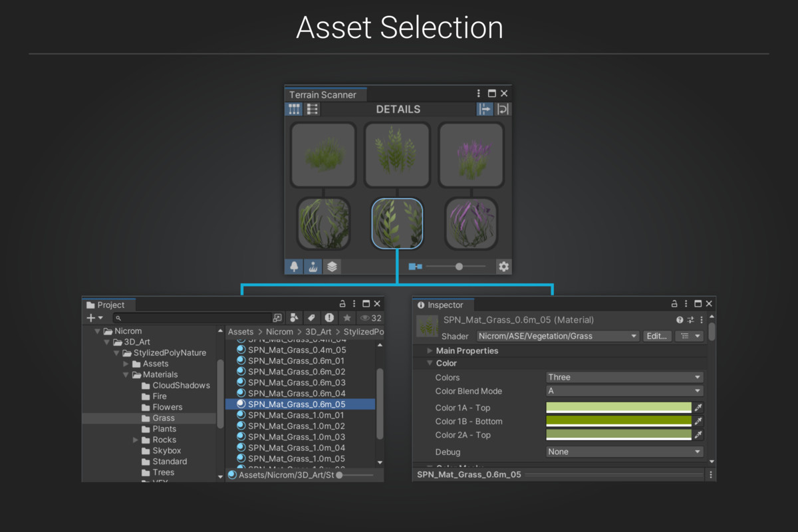
Task: Open Terrain Scanner three-dot menu
Action: pyautogui.click(x=478, y=94)
